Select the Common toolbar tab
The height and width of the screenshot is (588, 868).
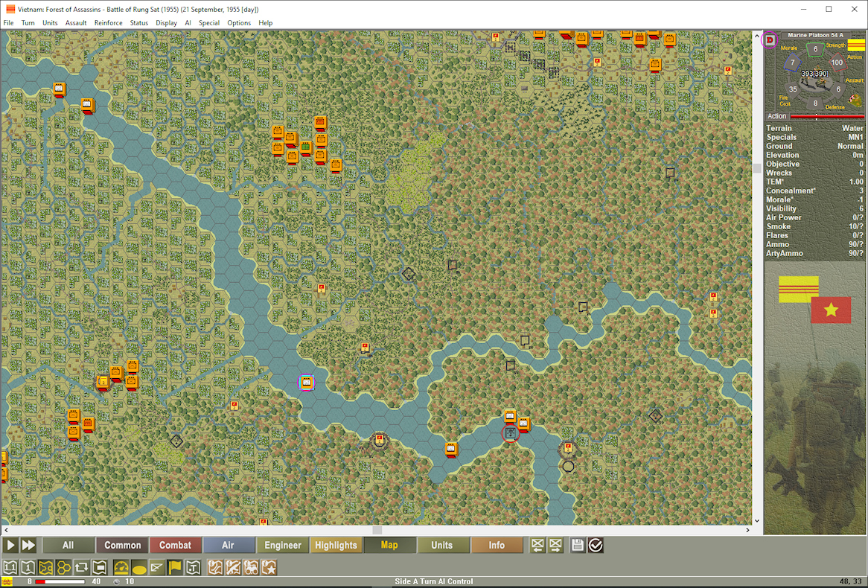click(x=122, y=546)
